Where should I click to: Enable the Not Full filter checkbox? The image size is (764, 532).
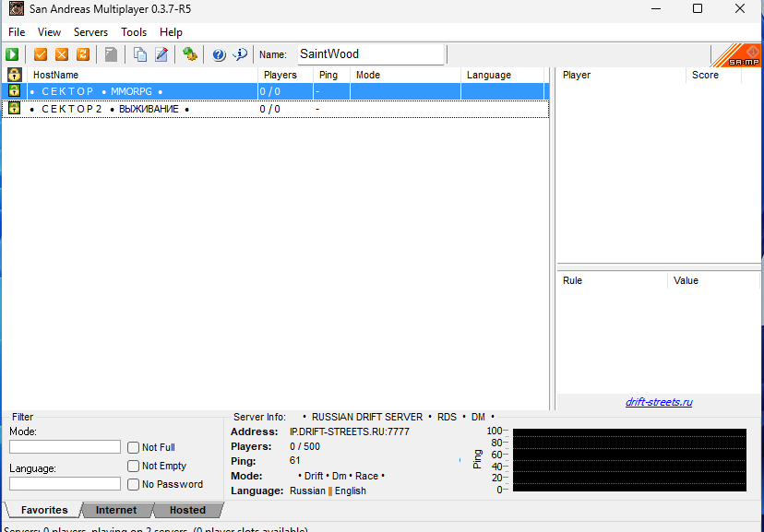click(134, 447)
